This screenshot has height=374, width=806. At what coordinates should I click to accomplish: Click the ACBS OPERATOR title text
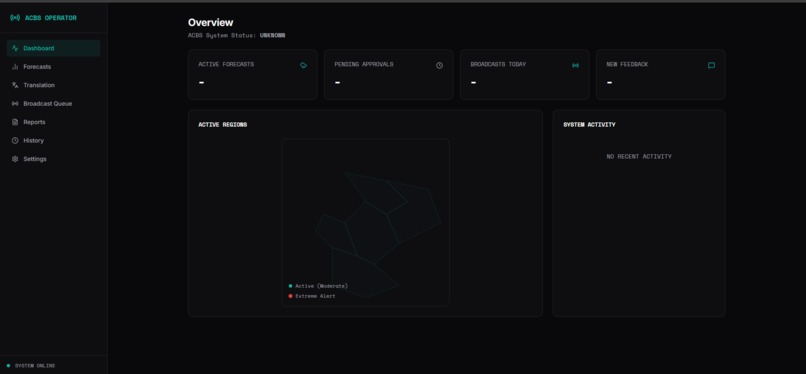[50, 18]
